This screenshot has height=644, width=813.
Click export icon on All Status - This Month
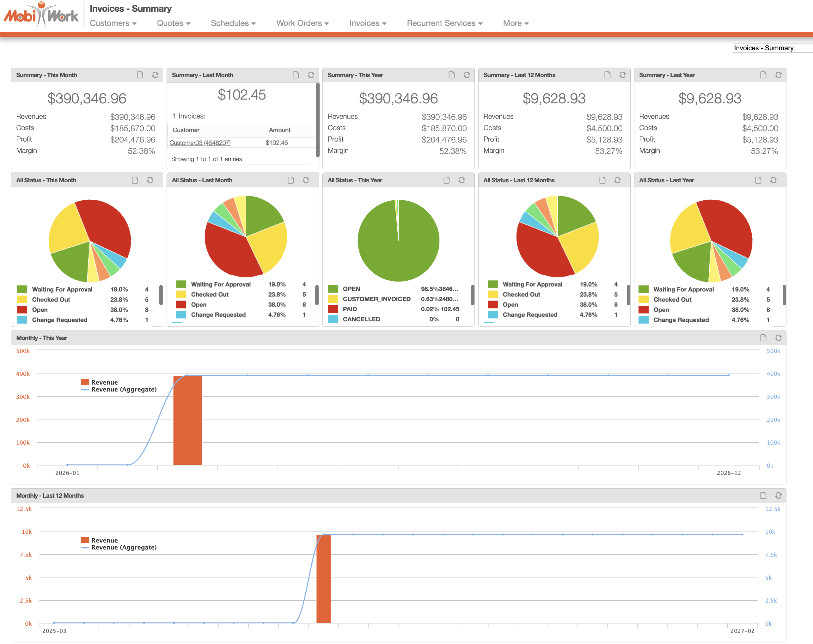click(x=135, y=180)
